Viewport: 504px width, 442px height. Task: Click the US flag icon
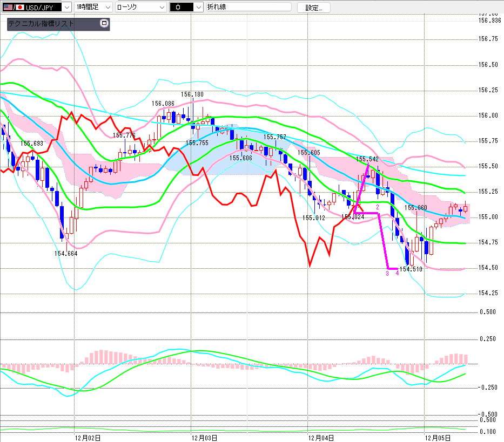(x=8, y=7)
